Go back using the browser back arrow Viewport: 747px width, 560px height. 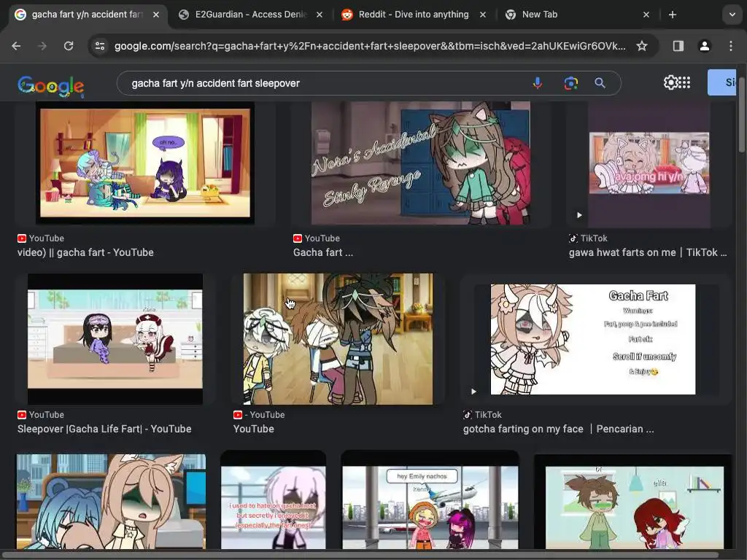pyautogui.click(x=16, y=46)
